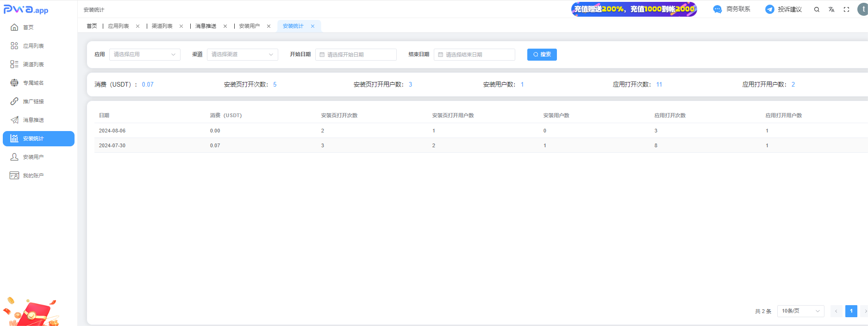Click the 渠道列表 list icon

coord(14,64)
